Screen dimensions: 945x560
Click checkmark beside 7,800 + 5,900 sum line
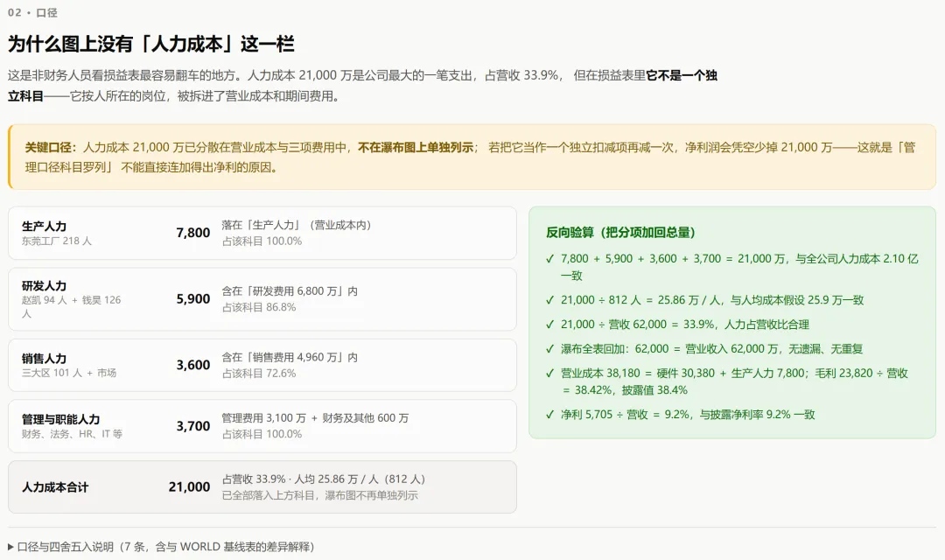pos(549,259)
